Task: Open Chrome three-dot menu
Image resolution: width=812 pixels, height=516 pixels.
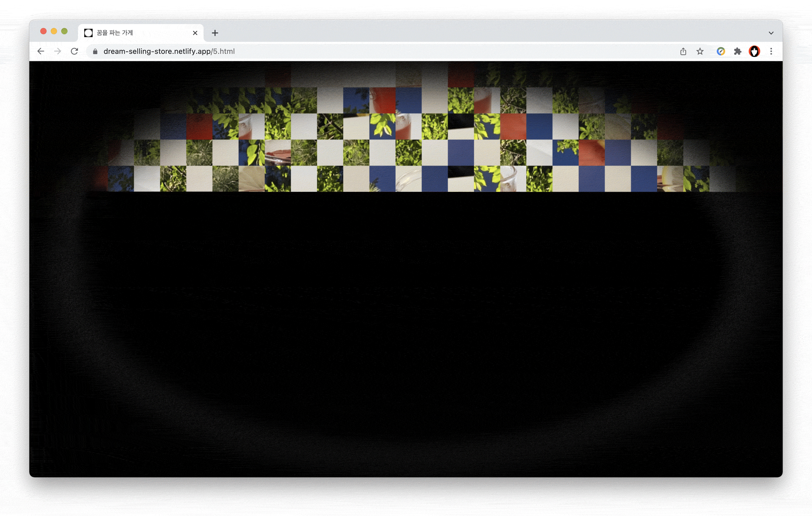Action: tap(771, 51)
